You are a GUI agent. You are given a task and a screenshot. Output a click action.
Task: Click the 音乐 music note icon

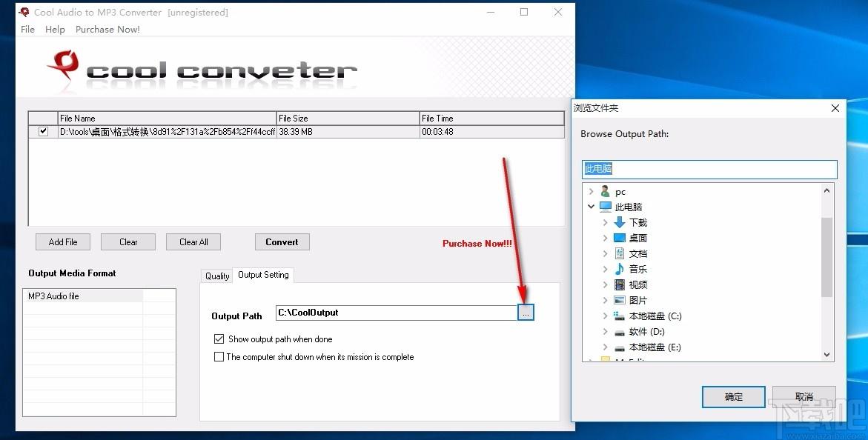620,269
